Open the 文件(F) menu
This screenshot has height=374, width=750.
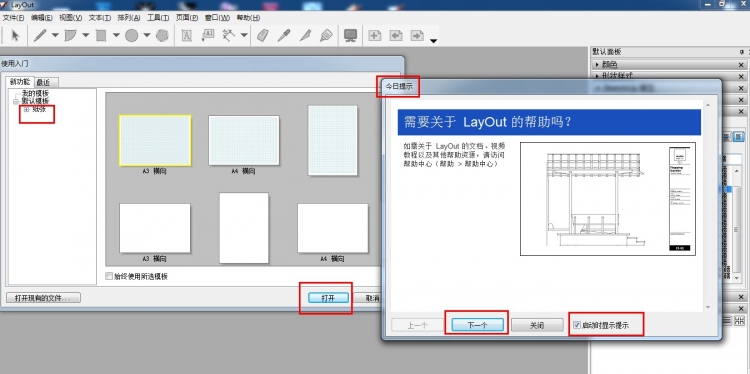tap(13, 18)
